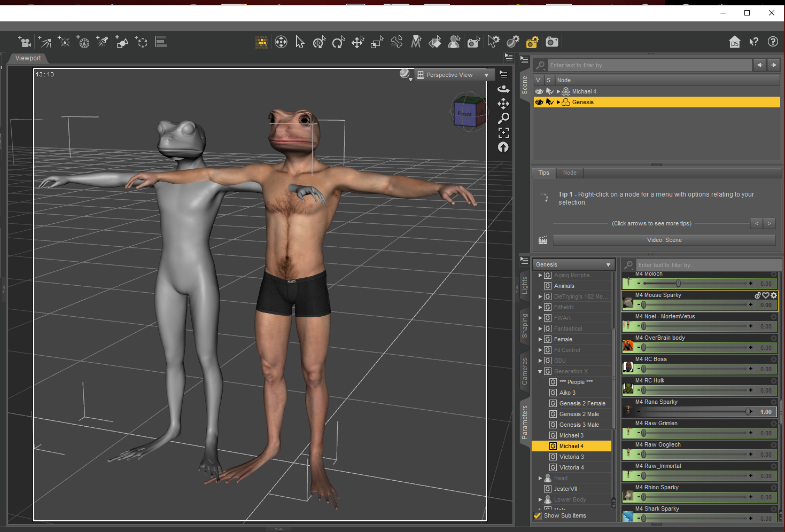
Task: Expand the Fantastical category
Action: [540, 328]
